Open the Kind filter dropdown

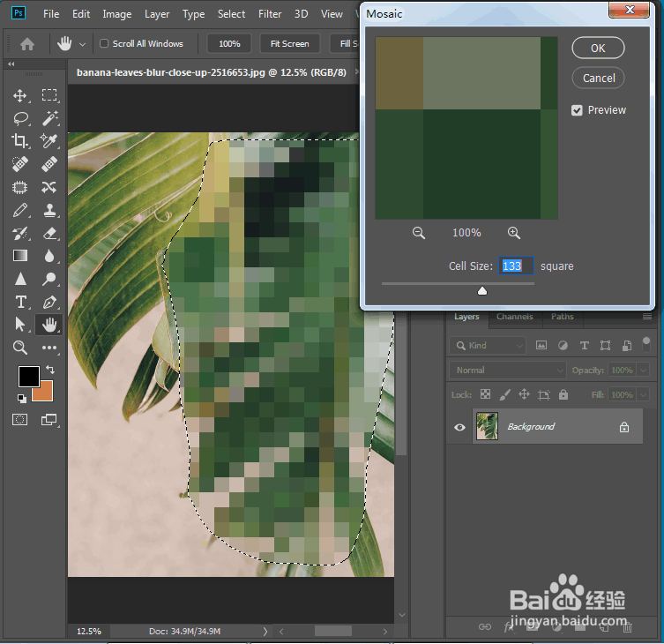point(488,346)
